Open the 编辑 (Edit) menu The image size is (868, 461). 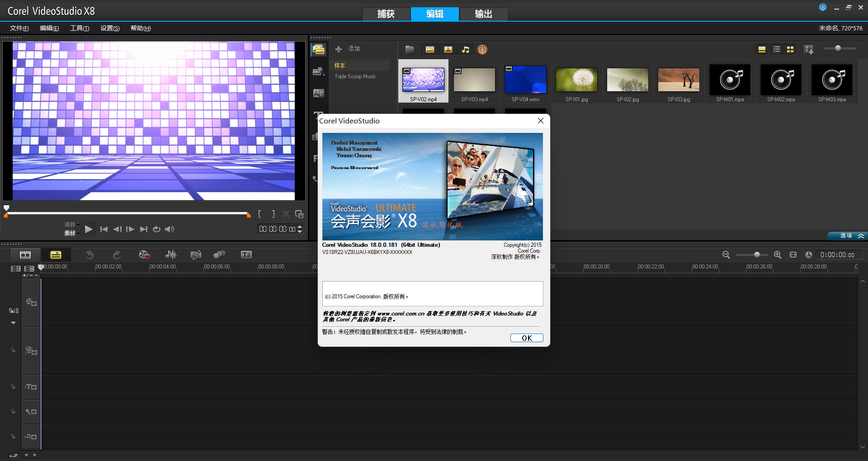coord(49,28)
